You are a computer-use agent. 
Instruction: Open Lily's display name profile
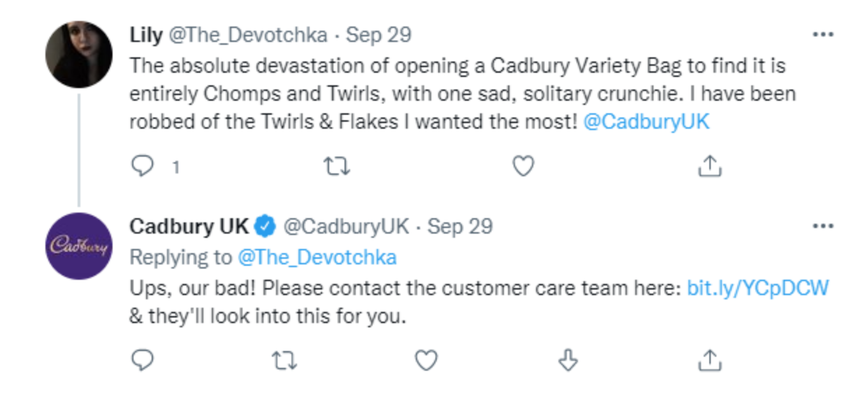click(x=145, y=34)
